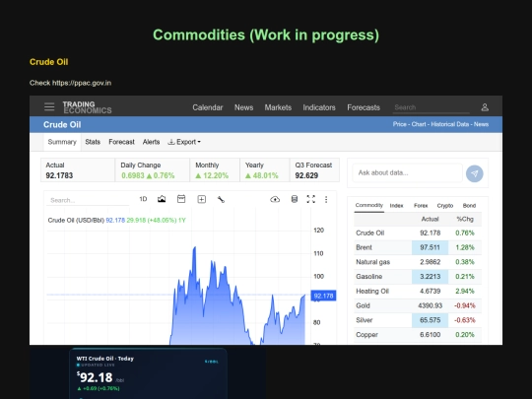Click the Daily Change 0.6983 box

click(x=153, y=170)
